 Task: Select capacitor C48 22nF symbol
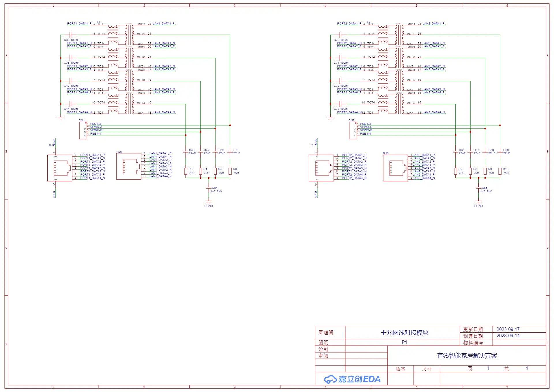(186, 152)
